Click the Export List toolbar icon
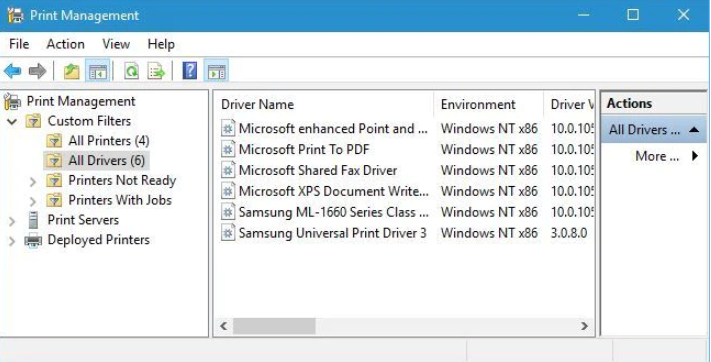This screenshot has height=362, width=711. [x=156, y=71]
